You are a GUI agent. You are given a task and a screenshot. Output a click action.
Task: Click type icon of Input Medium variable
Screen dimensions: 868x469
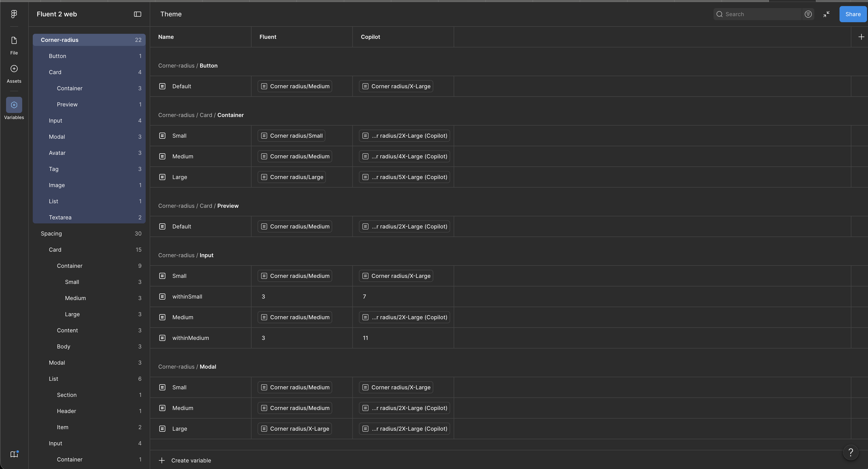tap(162, 317)
